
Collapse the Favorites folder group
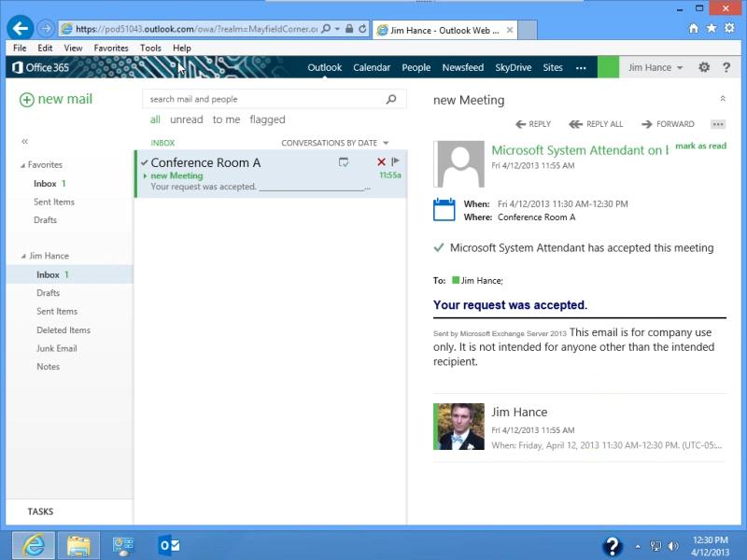22,166
